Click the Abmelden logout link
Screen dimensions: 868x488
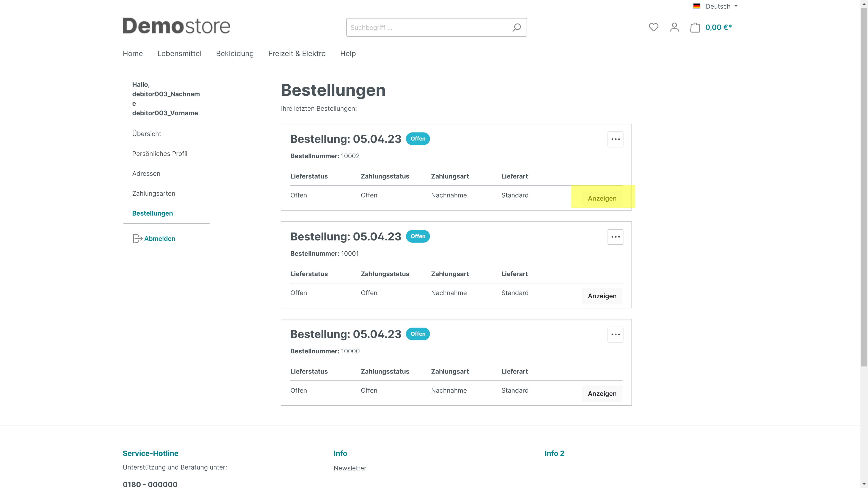pos(160,238)
